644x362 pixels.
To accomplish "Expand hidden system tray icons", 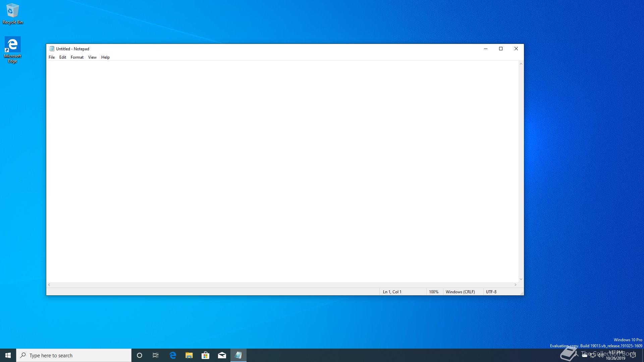I will 577,355.
